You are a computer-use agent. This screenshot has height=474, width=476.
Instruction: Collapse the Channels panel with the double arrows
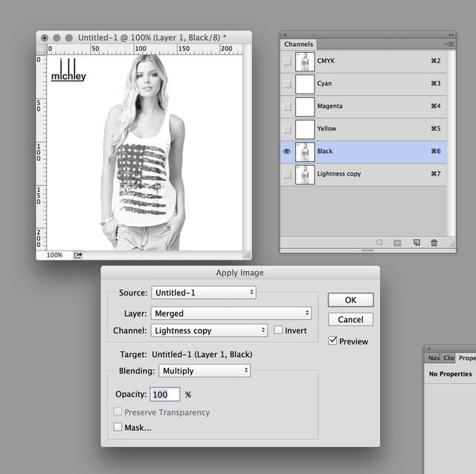[450, 35]
